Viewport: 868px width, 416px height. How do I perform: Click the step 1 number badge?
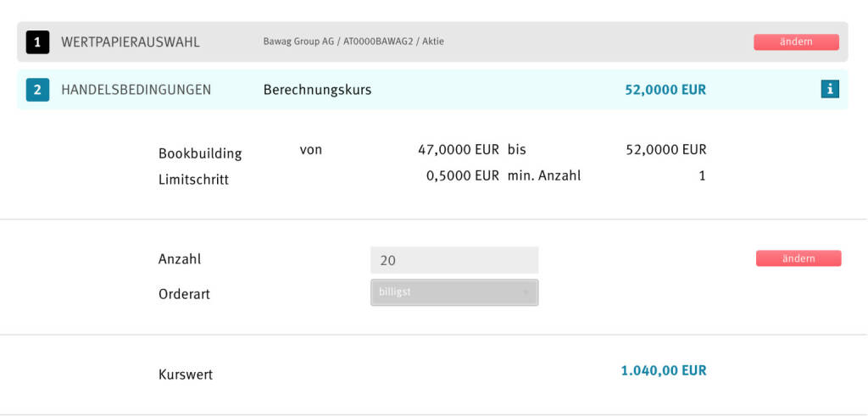(x=37, y=42)
